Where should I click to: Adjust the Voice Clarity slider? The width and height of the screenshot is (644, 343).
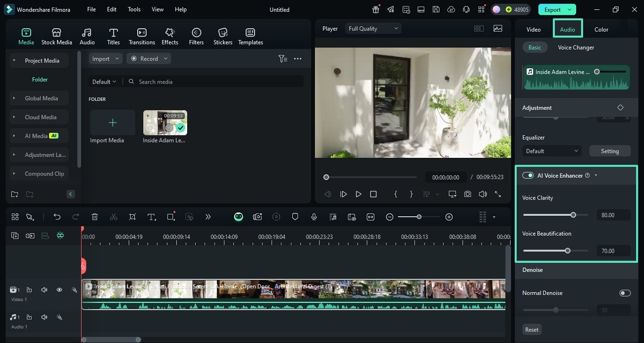555,215
